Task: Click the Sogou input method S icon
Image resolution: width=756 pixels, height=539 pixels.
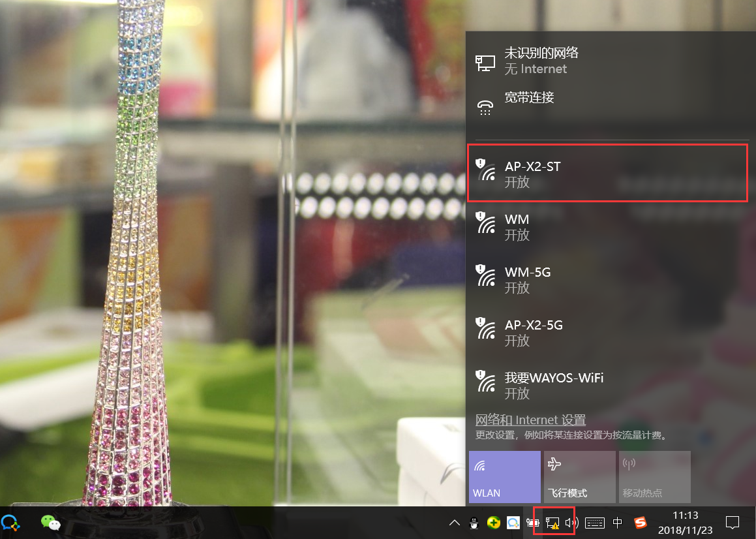Action: click(x=640, y=523)
